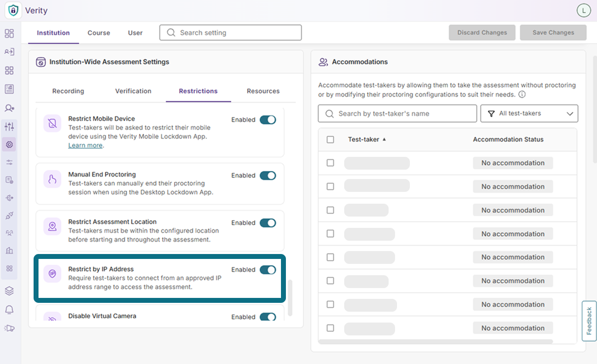Click the page vertical scrollbar at right edge
This screenshot has width=597, height=364.
tap(595, 109)
